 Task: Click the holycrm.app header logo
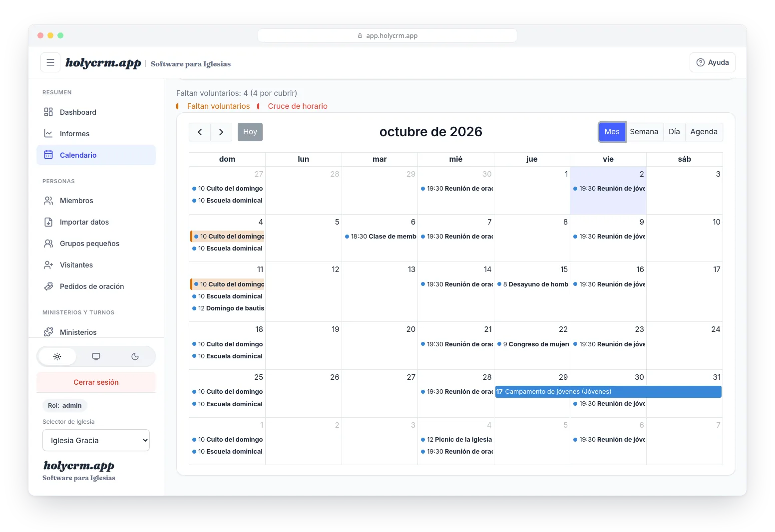pyautogui.click(x=103, y=63)
